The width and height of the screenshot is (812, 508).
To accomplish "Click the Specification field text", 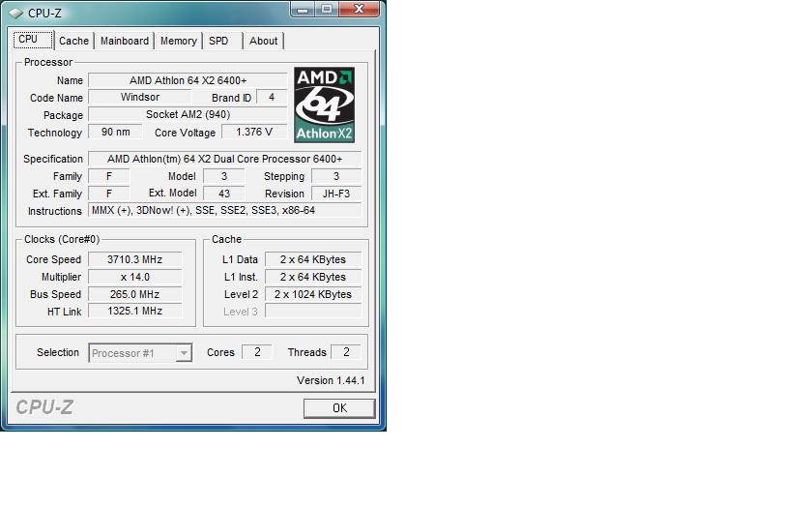I will coord(224,159).
